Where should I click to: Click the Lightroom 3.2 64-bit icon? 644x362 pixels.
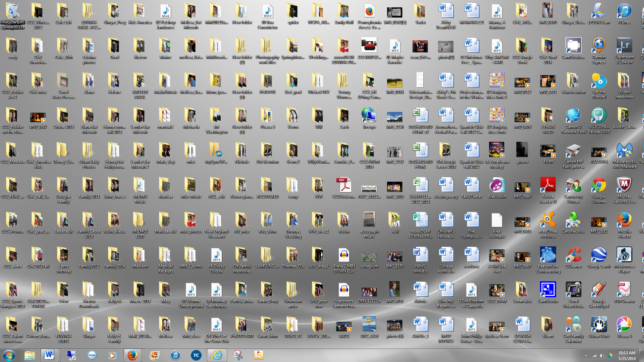(624, 47)
